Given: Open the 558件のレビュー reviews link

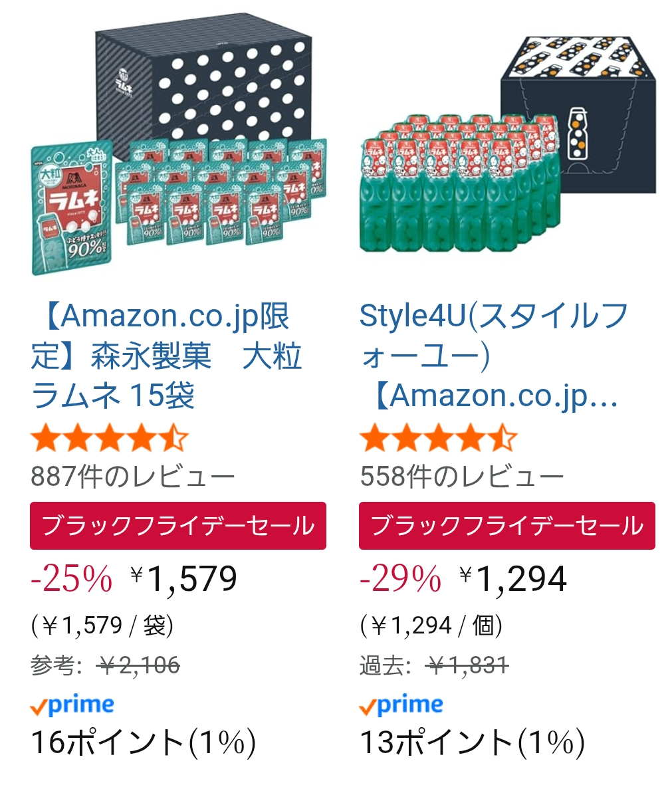Looking at the screenshot, I should [462, 477].
